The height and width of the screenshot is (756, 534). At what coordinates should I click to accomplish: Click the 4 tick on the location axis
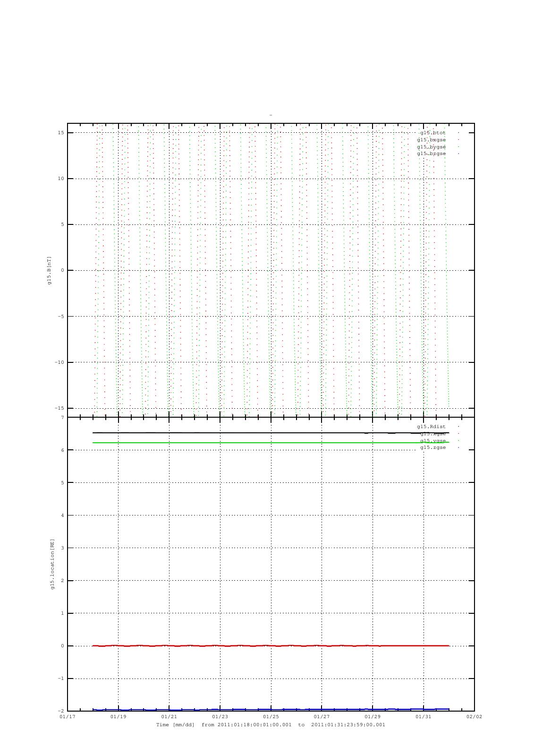[62, 515]
